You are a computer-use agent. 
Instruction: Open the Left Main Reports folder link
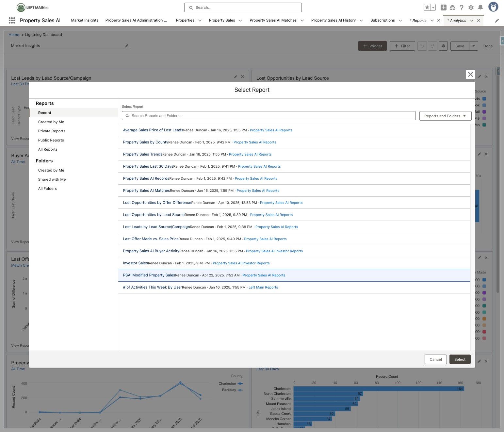263,287
